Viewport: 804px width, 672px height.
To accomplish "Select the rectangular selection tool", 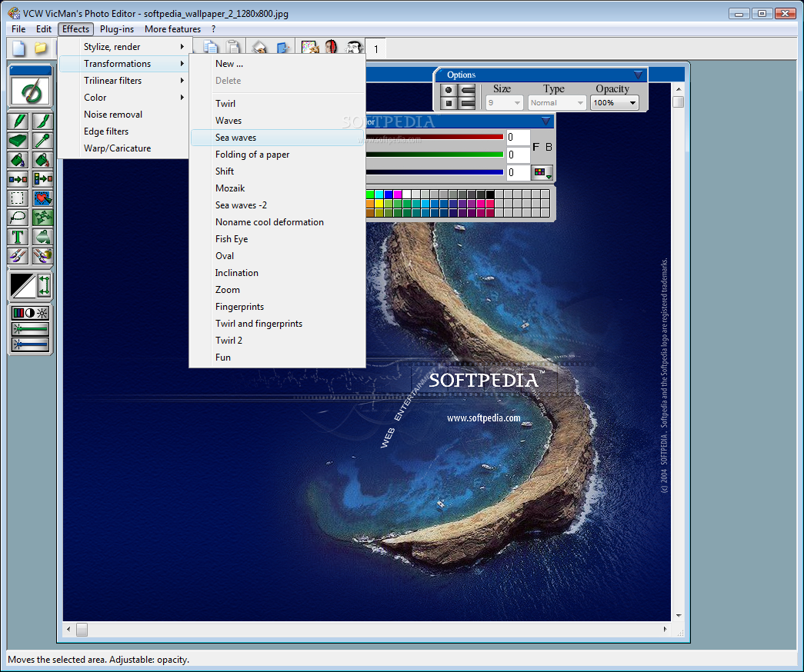I will pyautogui.click(x=18, y=198).
